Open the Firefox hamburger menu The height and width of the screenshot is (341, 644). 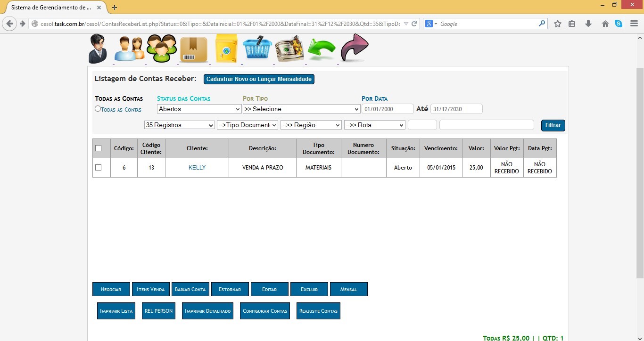pos(634,24)
